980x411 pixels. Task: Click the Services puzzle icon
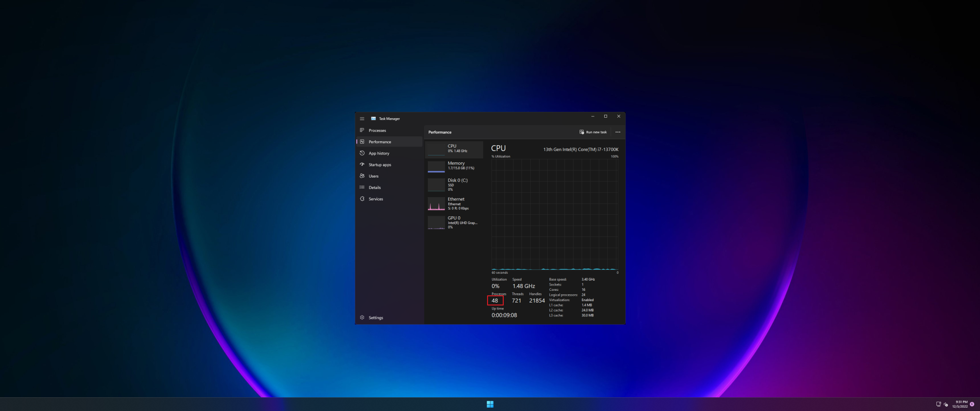(362, 199)
